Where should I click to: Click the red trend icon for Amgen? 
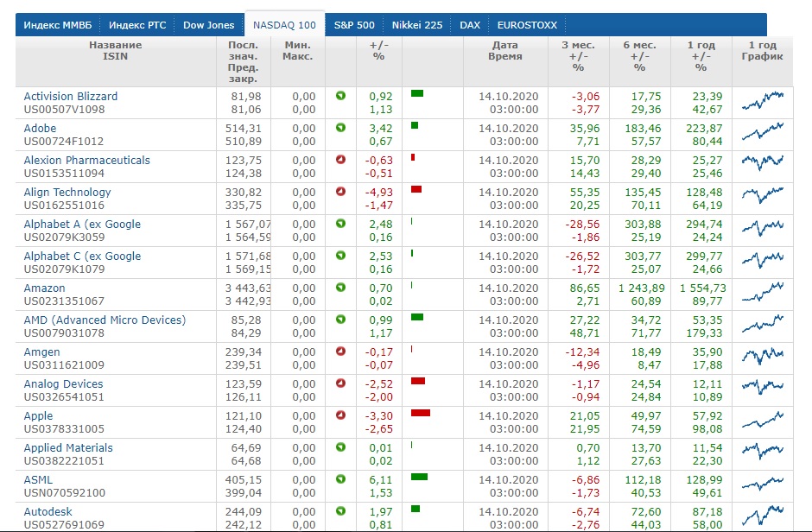[340, 351]
